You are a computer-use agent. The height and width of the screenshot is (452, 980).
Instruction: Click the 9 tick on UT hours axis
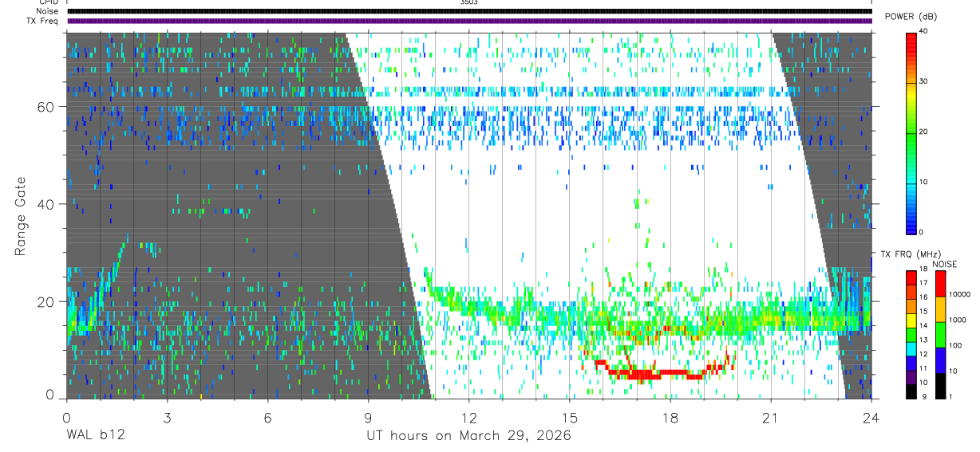369,417
